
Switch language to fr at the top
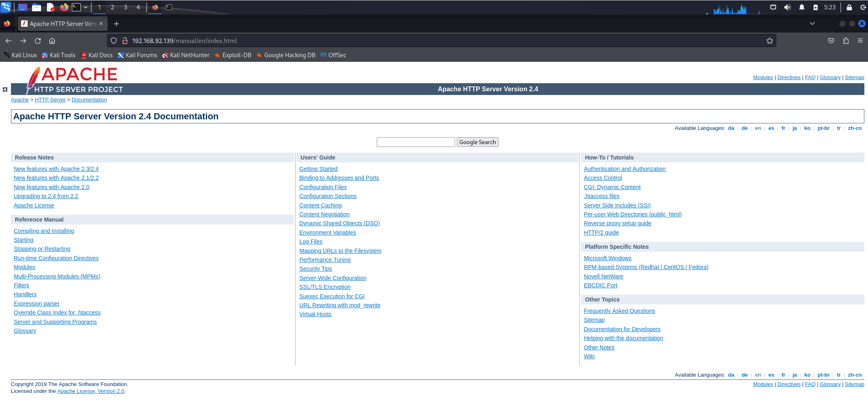click(783, 128)
